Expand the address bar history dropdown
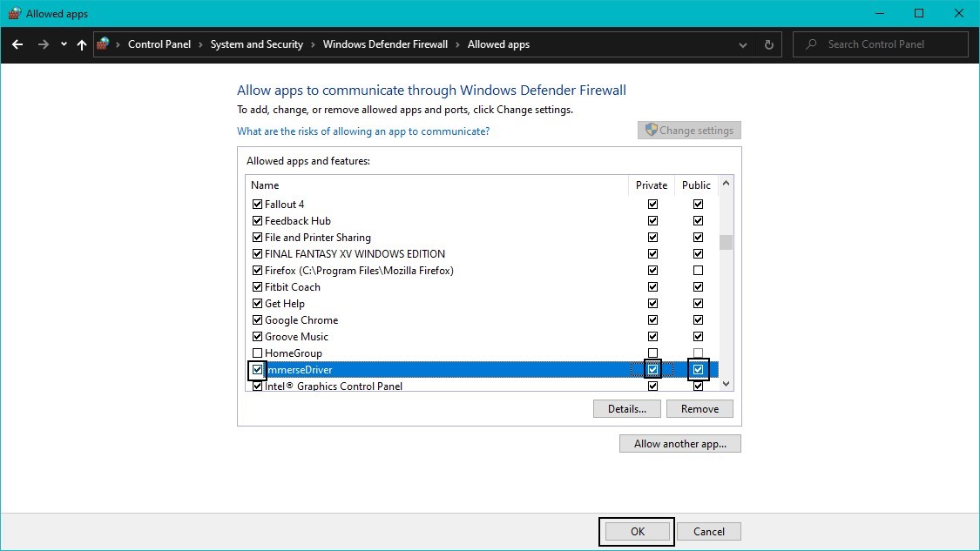The image size is (980, 551). coord(742,45)
